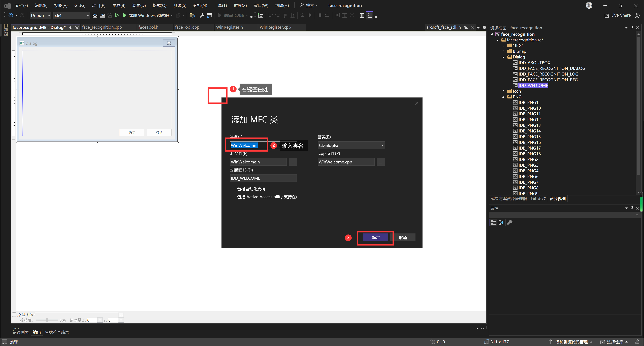Toggle the guidelines icon in toolbar
644x346 pixels.
[370, 16]
